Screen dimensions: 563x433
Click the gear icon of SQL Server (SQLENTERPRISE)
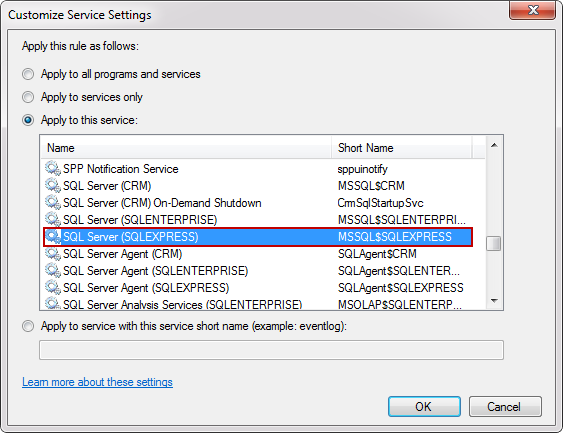pos(53,219)
